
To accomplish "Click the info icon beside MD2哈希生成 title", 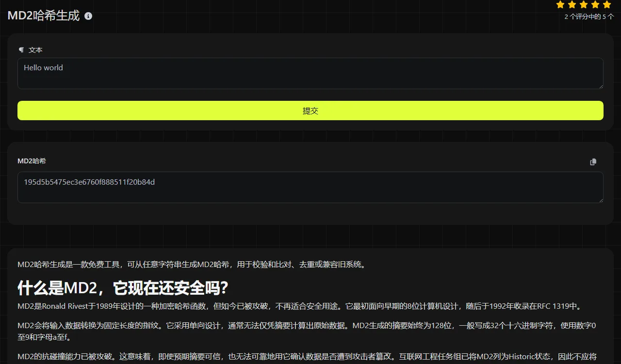I will coord(88,16).
